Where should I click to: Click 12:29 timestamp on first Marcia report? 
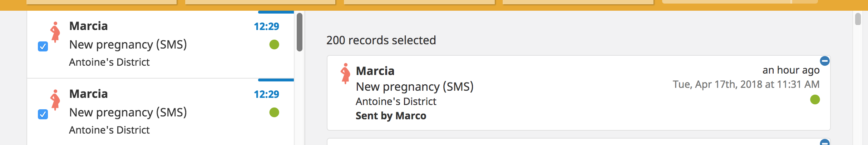266,26
